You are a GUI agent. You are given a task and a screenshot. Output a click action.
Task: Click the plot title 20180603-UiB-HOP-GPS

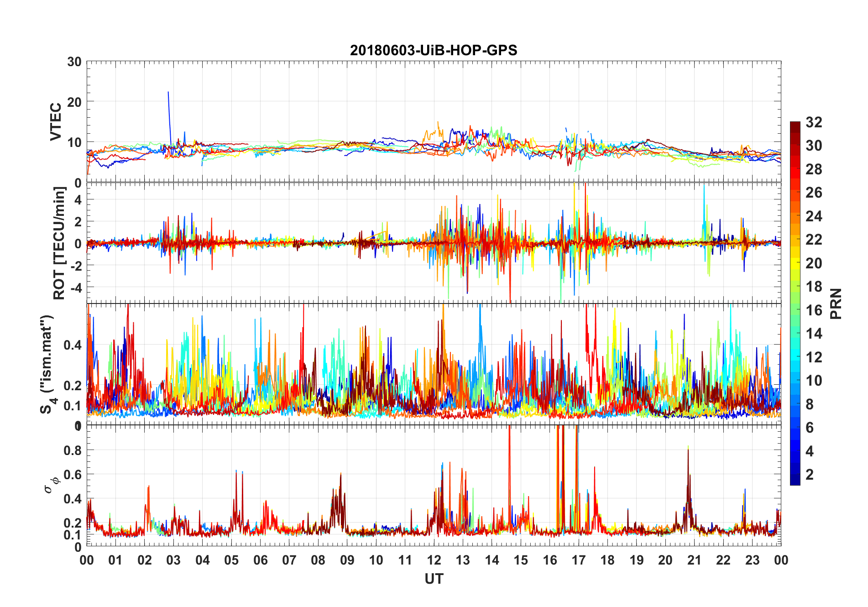tap(434, 50)
